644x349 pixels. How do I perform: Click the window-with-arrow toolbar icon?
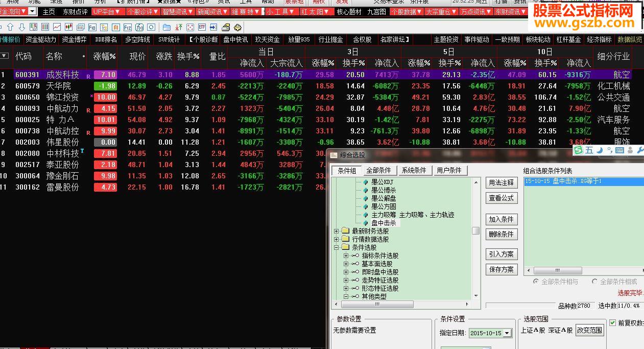coord(213,27)
